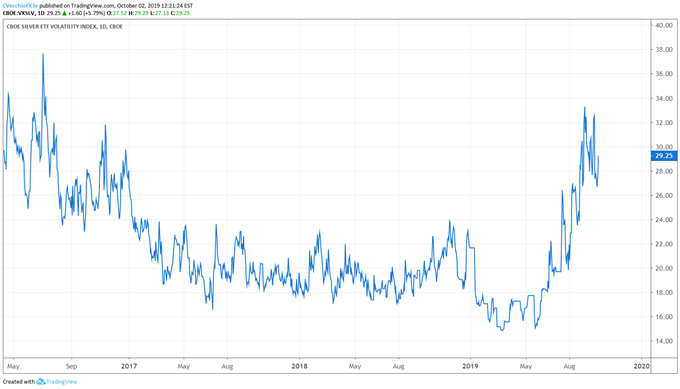Click the May label between 2018 and 2019
The width and height of the screenshot is (680, 389).
(x=355, y=366)
